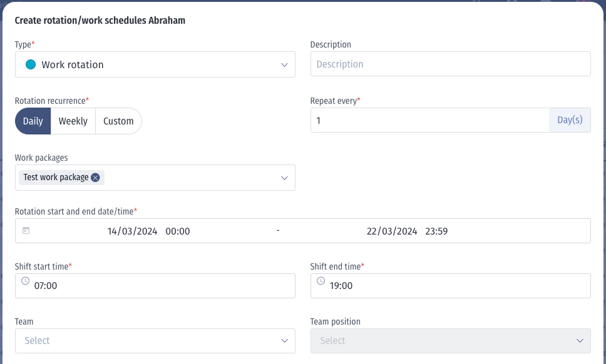Click the calendar icon in rotation date field
The width and height of the screenshot is (606, 364).
point(26,230)
